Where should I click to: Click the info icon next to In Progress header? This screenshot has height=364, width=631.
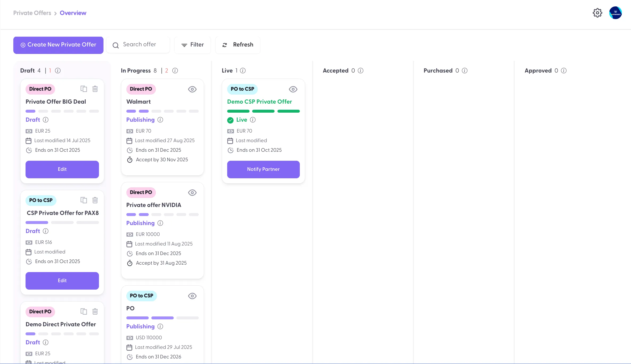pos(175,71)
